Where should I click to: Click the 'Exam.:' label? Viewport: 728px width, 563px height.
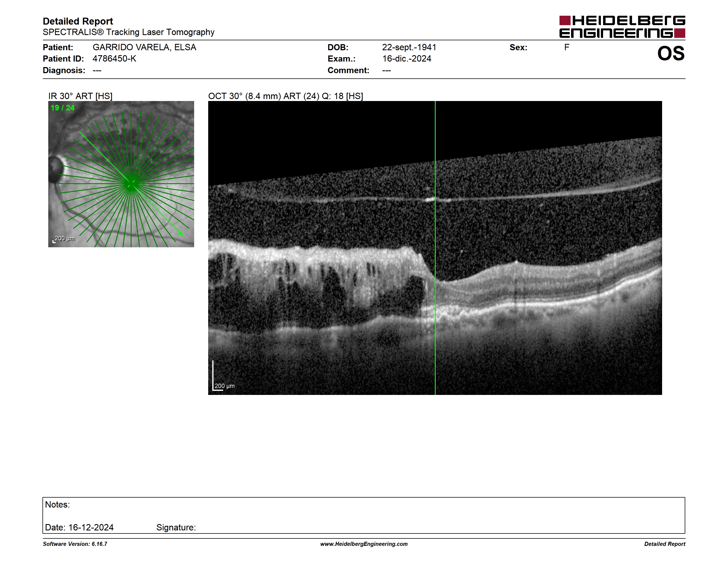pos(341,59)
